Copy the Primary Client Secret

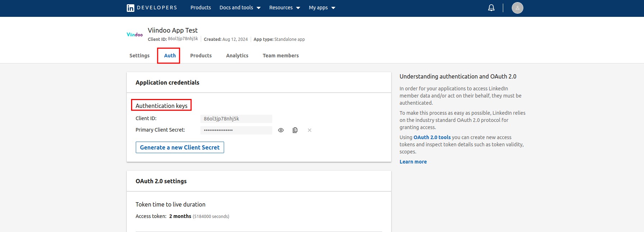coord(295,130)
